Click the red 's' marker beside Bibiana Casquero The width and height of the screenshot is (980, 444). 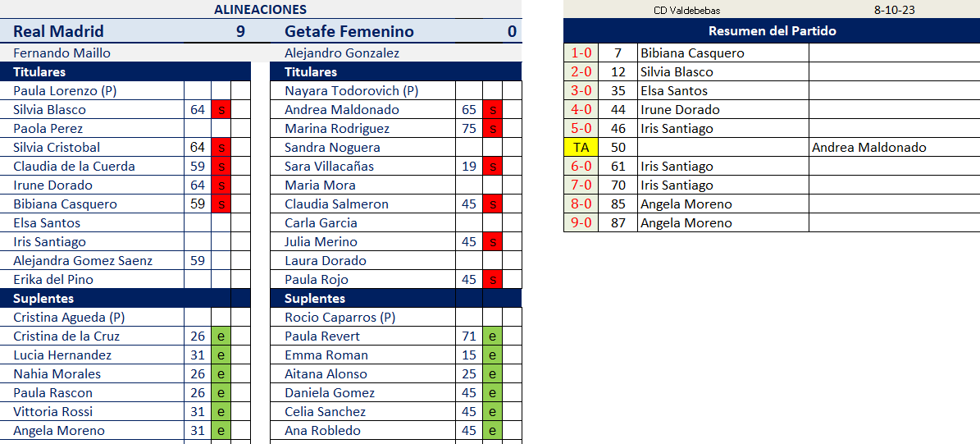pyautogui.click(x=221, y=204)
